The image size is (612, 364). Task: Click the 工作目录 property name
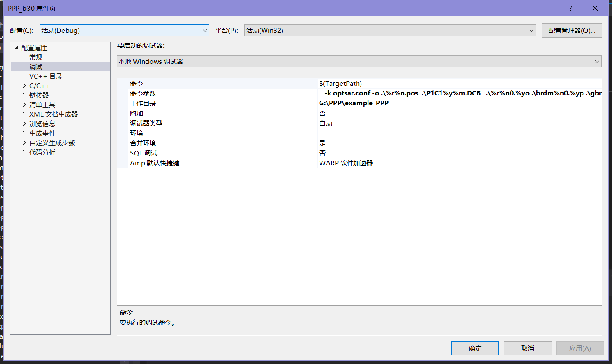click(x=143, y=103)
